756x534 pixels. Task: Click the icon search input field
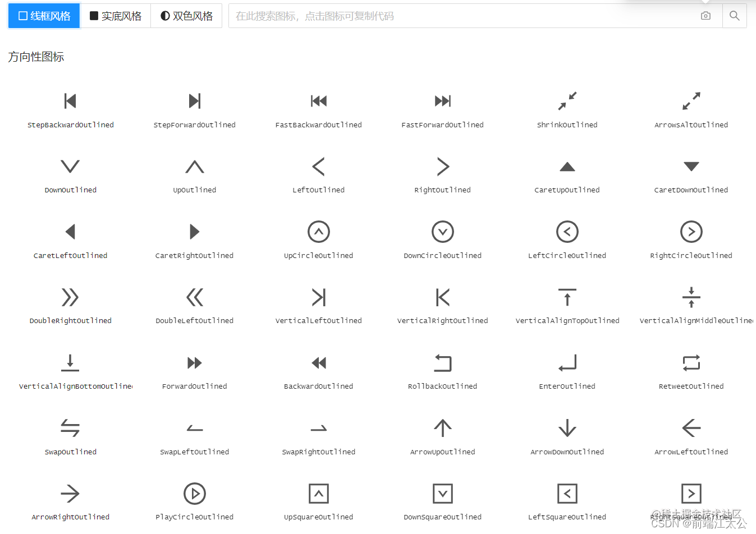(449, 16)
